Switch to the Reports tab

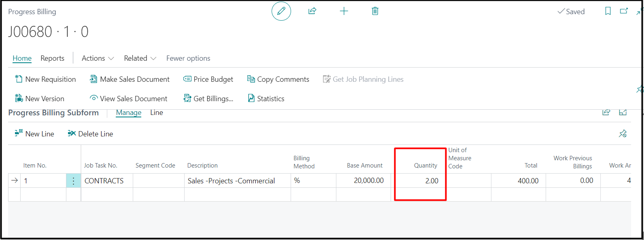click(x=52, y=58)
